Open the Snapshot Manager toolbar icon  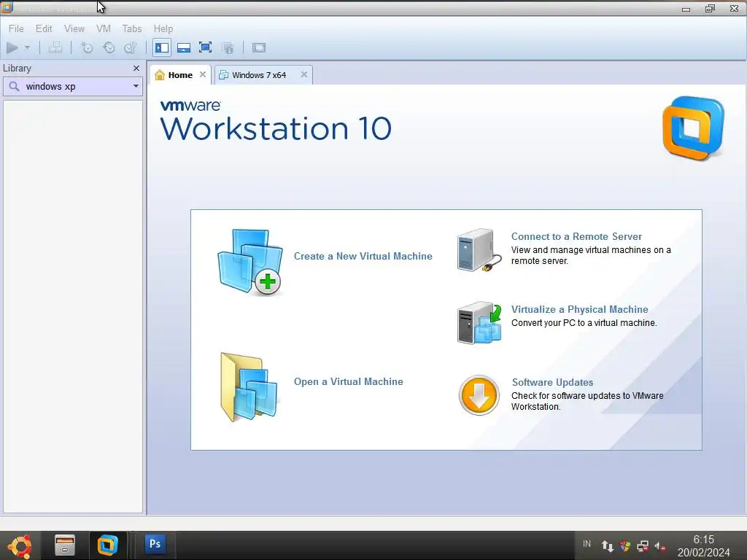click(x=131, y=47)
